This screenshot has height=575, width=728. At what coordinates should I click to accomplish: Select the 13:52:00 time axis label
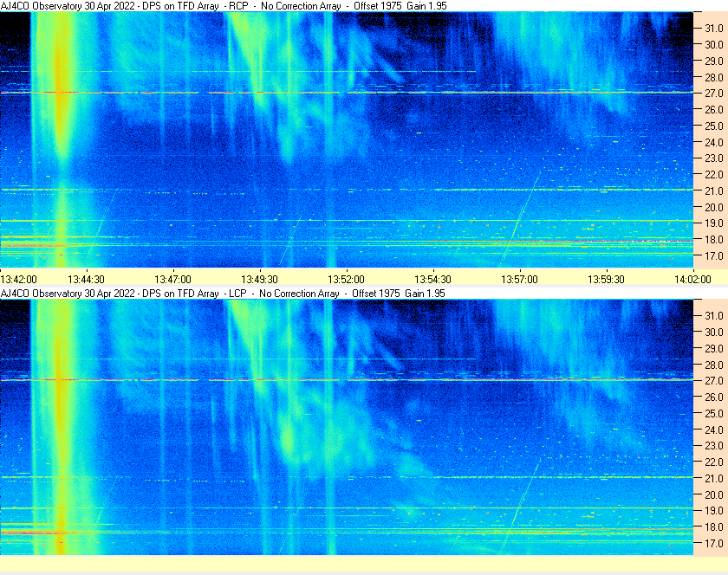346,280
